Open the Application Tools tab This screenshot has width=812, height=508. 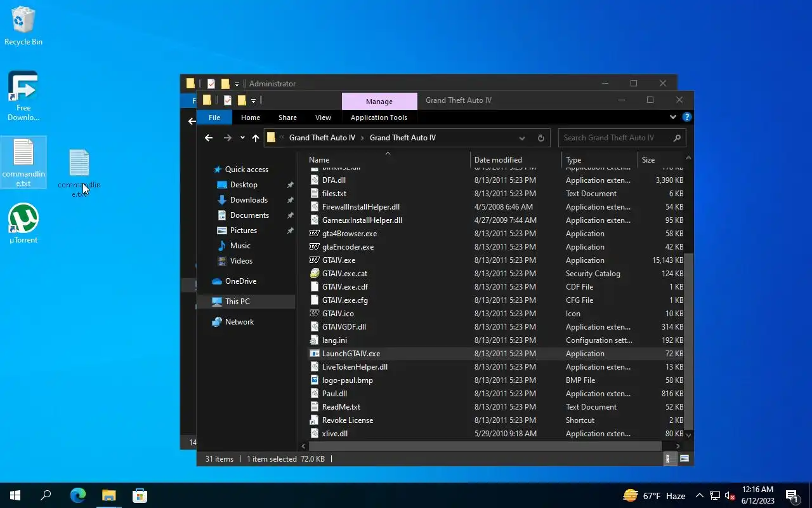pos(379,117)
